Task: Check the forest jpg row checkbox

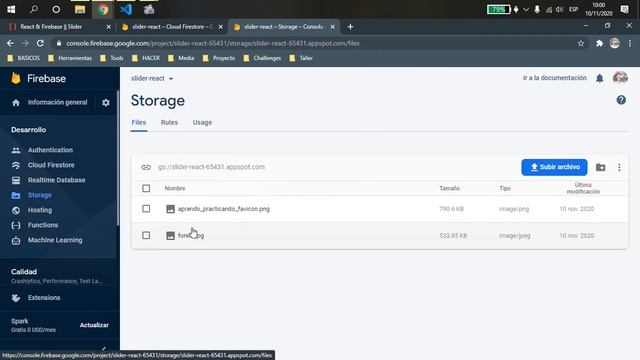Action: click(146, 236)
